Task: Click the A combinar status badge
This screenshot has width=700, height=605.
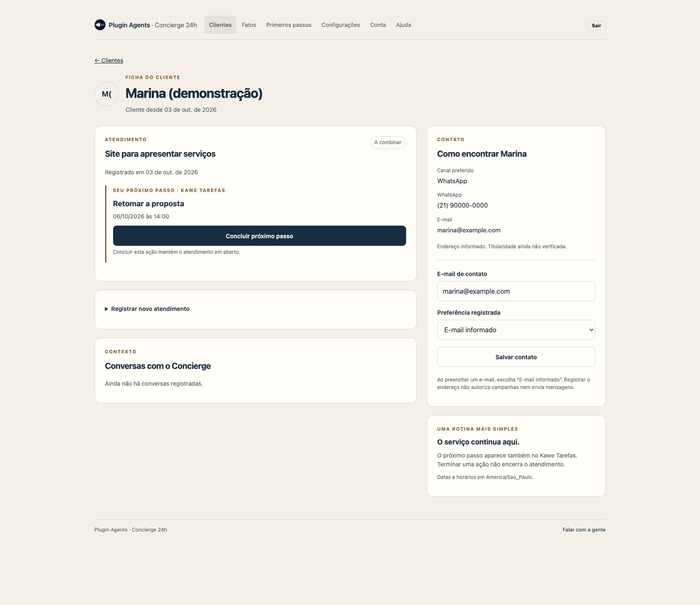Action: pos(388,142)
